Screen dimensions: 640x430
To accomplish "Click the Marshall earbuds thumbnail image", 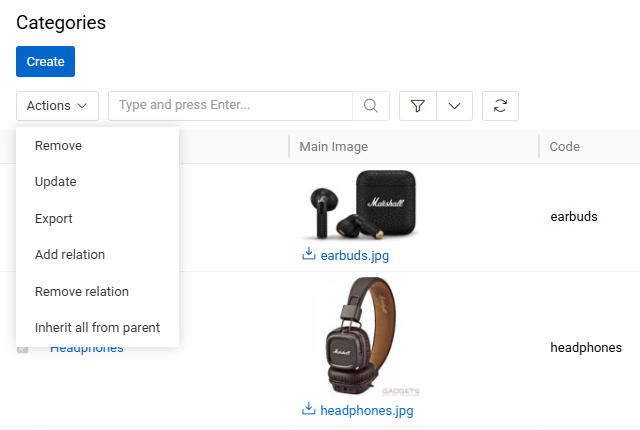I will (361, 204).
